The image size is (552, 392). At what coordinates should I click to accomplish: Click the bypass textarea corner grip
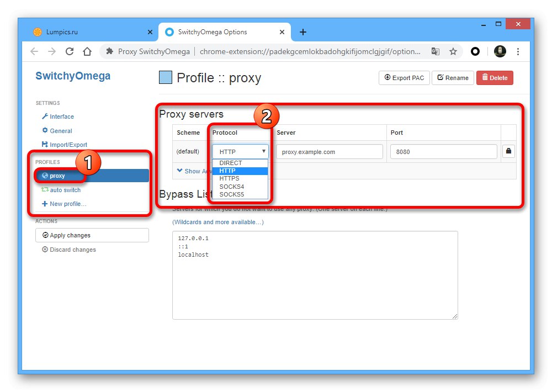coord(454,316)
